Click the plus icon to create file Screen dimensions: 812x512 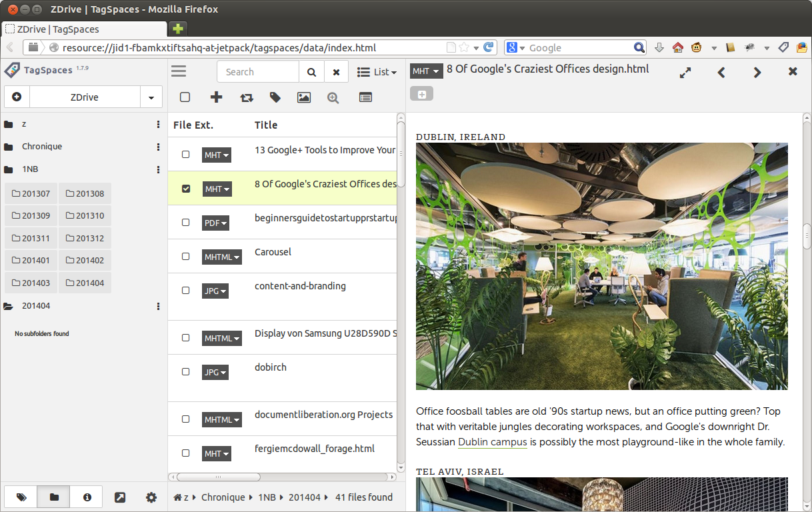click(216, 97)
